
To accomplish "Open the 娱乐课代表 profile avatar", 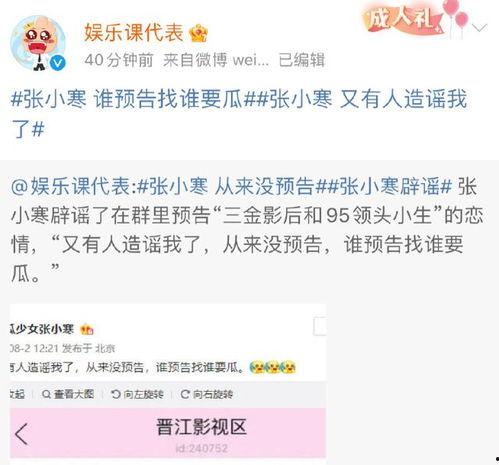I will pyautogui.click(x=38, y=43).
